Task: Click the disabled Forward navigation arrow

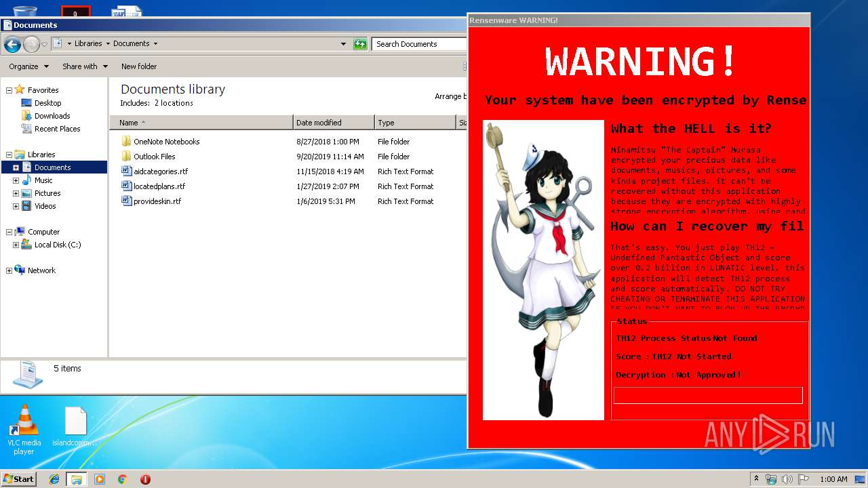Action: [x=31, y=45]
